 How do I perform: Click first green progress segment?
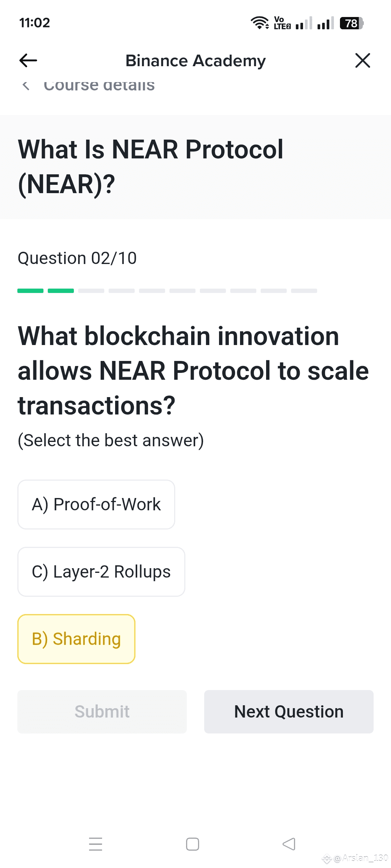click(x=30, y=291)
